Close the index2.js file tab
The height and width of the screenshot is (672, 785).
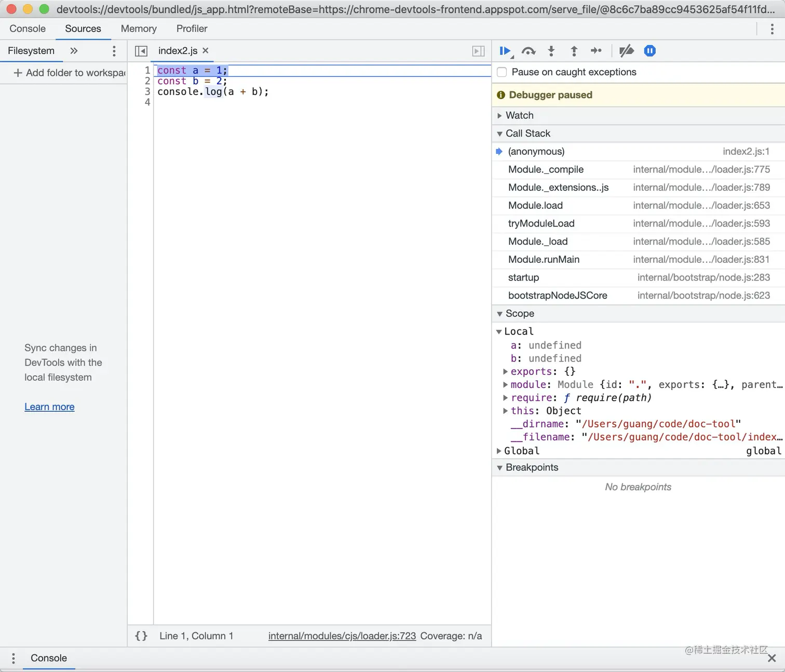[206, 50]
